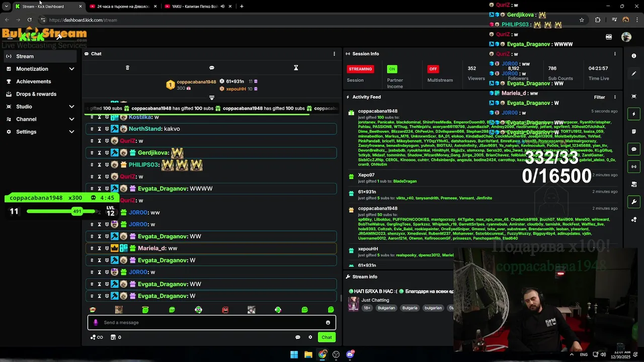The width and height of the screenshot is (644, 362).
Task: Open Chat panel three-dot menu
Action: pyautogui.click(x=334, y=54)
